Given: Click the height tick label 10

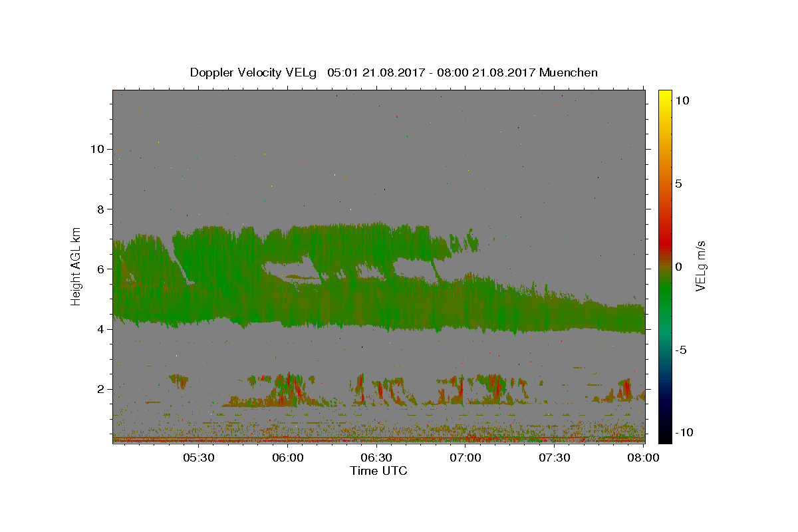Looking at the screenshot, I should click(97, 149).
